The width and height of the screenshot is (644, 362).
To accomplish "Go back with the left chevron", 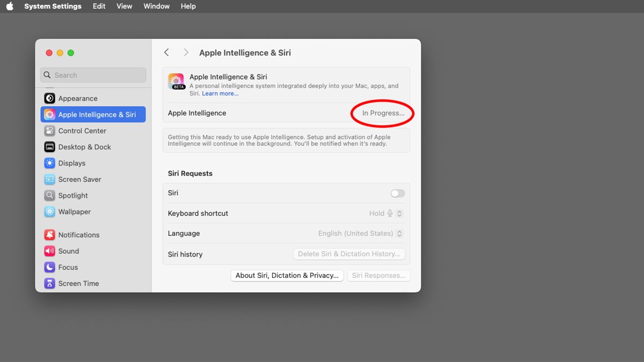I will click(166, 53).
